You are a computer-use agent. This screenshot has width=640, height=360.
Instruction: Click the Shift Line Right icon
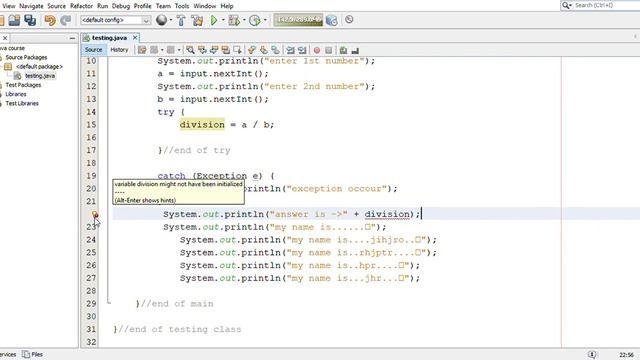(302, 50)
